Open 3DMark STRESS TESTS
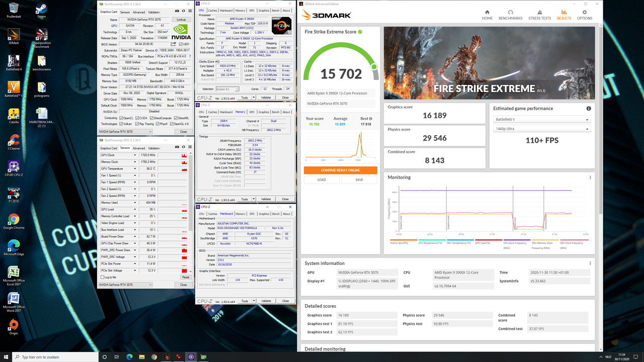The width and height of the screenshot is (644, 362). 539,15
